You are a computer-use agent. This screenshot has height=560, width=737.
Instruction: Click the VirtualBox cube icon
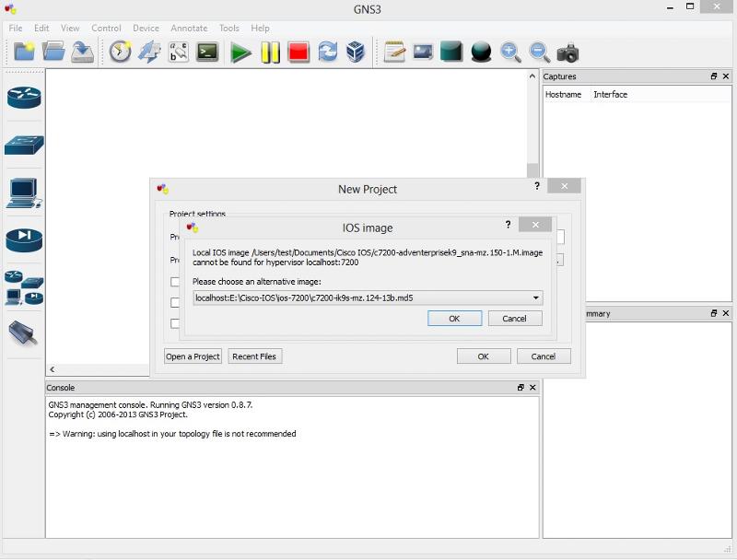point(356,52)
